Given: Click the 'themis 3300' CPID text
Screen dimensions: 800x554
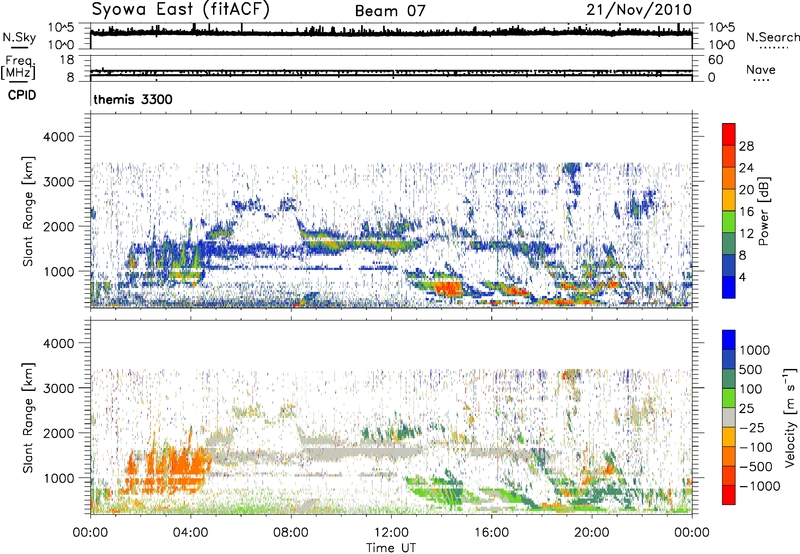Looking at the screenshot, I should point(133,99).
